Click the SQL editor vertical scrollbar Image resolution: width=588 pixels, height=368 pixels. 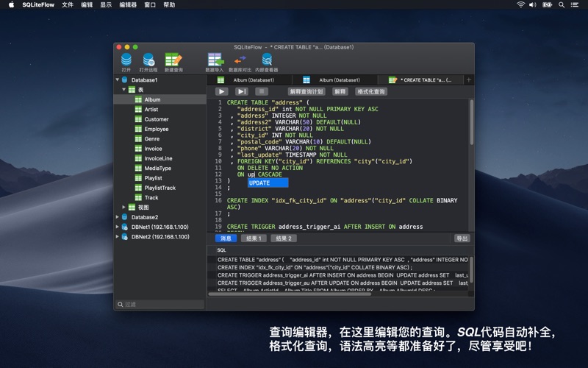point(471,122)
